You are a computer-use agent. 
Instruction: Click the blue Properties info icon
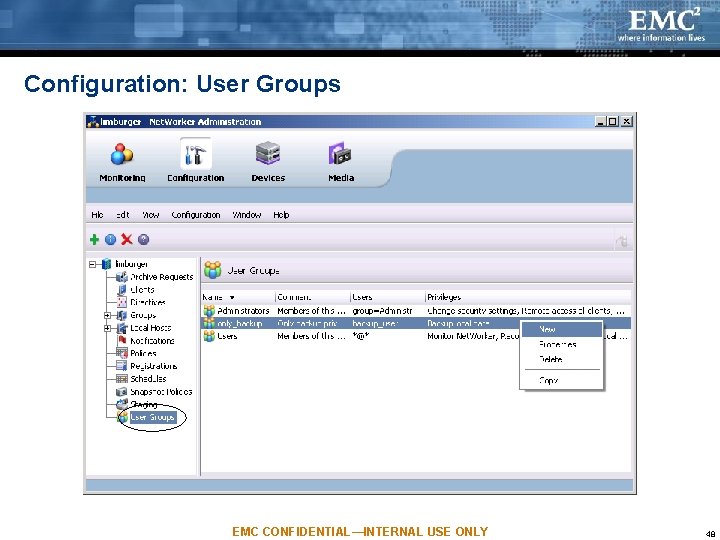pos(110,239)
